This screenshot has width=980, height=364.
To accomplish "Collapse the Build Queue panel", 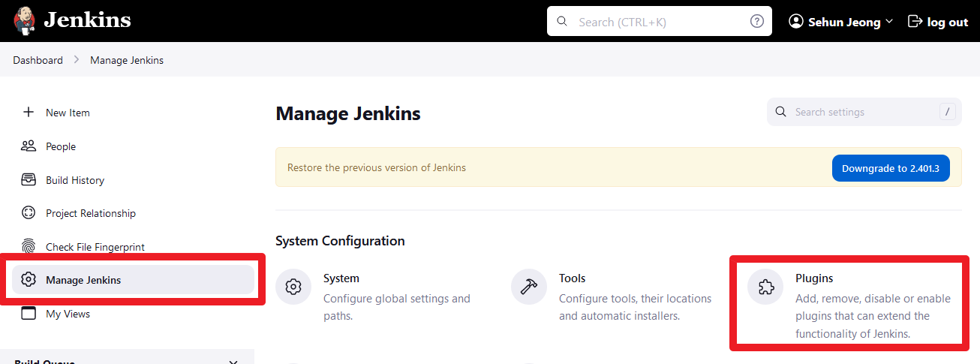I will [233, 362].
